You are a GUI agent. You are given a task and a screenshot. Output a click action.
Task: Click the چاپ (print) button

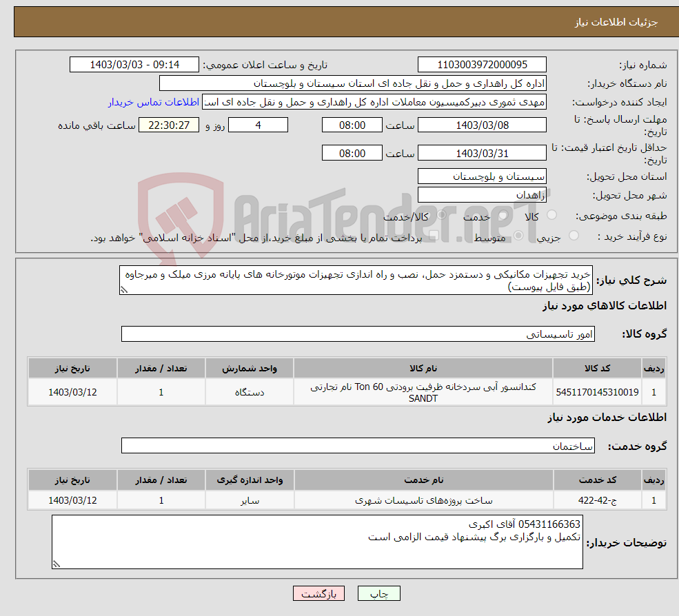tap(379, 593)
